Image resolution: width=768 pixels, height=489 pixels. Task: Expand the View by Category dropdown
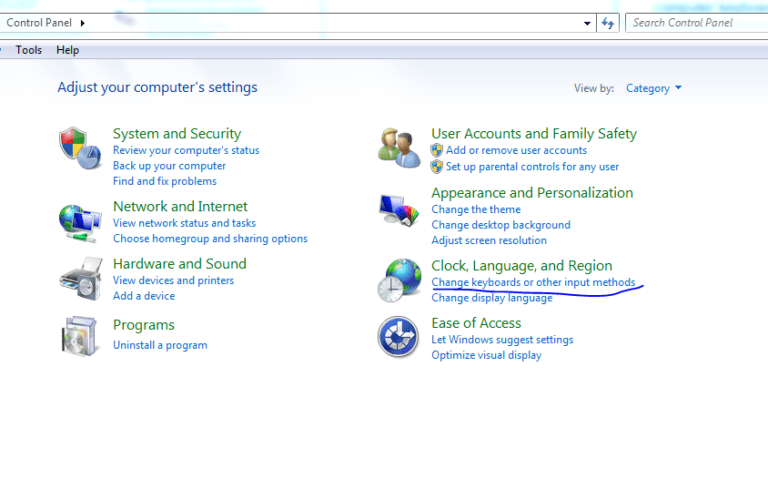coord(654,88)
